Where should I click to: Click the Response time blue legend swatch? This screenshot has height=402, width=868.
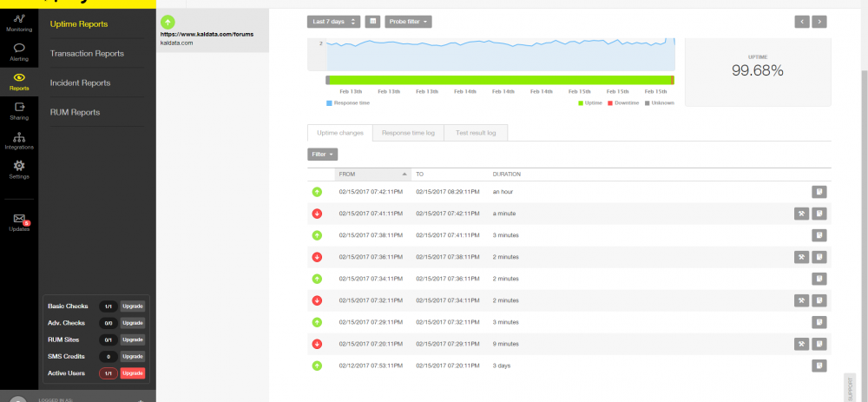(329, 103)
